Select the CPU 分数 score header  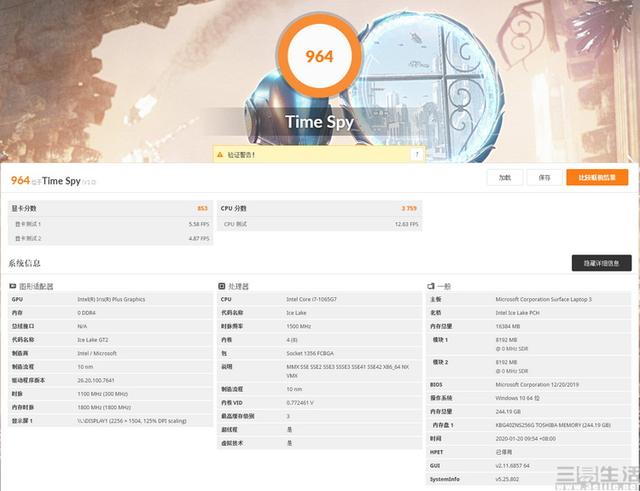coord(234,208)
